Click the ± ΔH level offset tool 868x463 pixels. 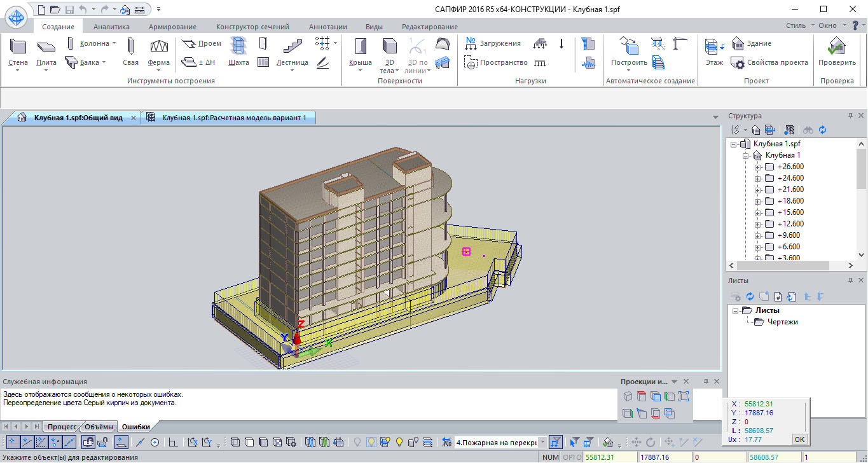198,62
